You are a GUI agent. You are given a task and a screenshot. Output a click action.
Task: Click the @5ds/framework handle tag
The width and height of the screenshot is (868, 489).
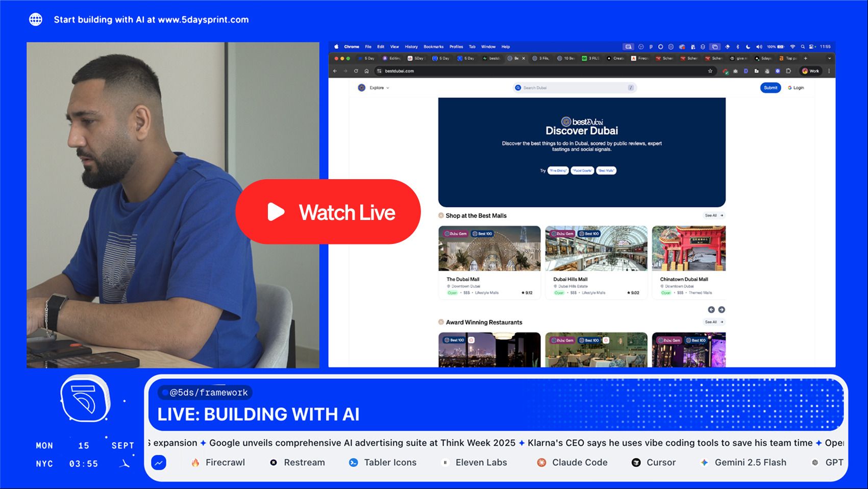point(205,393)
